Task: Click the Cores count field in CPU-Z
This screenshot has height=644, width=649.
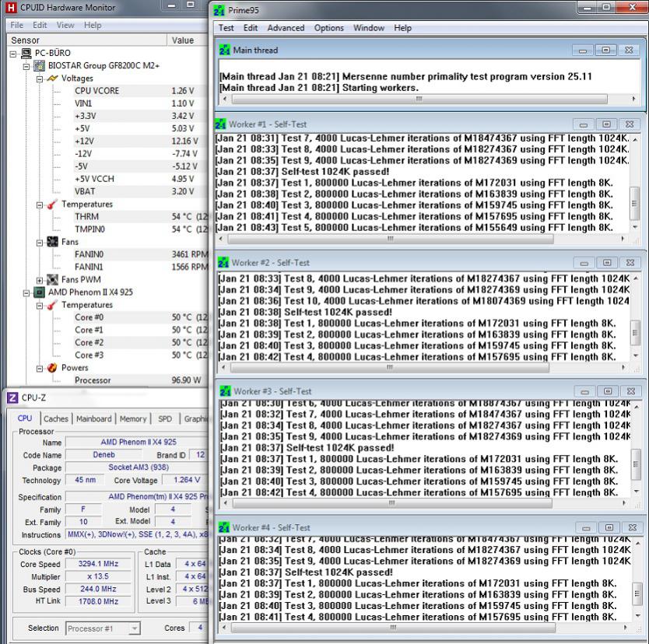Action: [200, 628]
